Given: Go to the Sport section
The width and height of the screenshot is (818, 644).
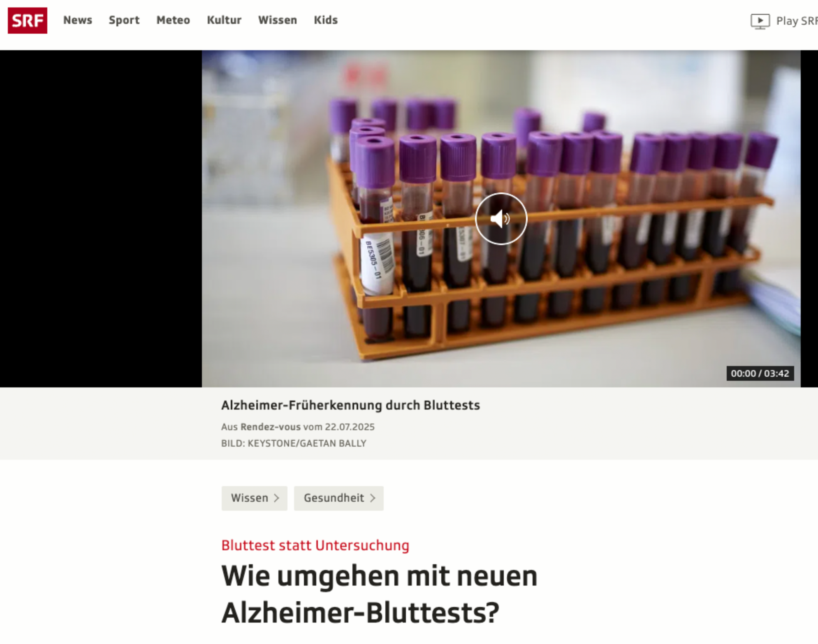Looking at the screenshot, I should [x=124, y=20].
